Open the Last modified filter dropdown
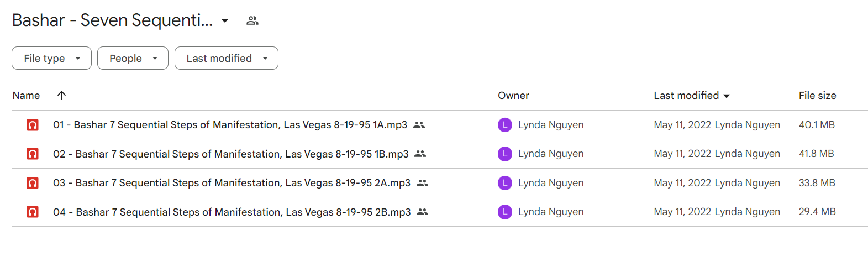This screenshot has height=272, width=868. point(227,58)
